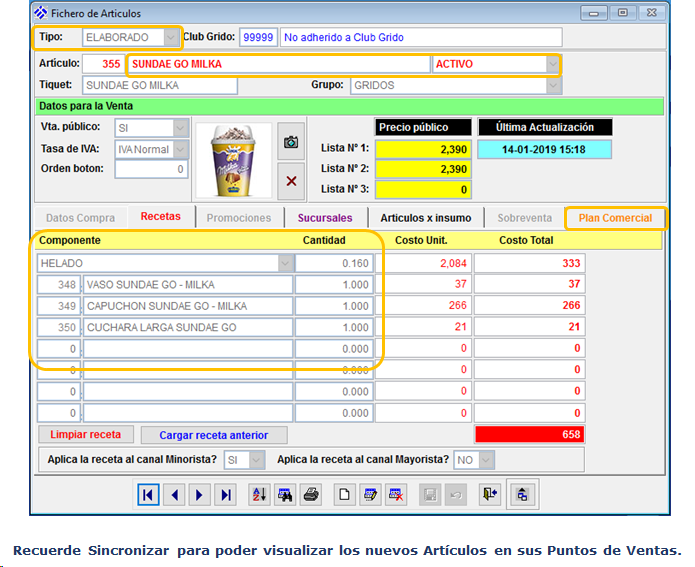Click the Articulo number field 355
The image size is (695, 567).
(x=104, y=64)
